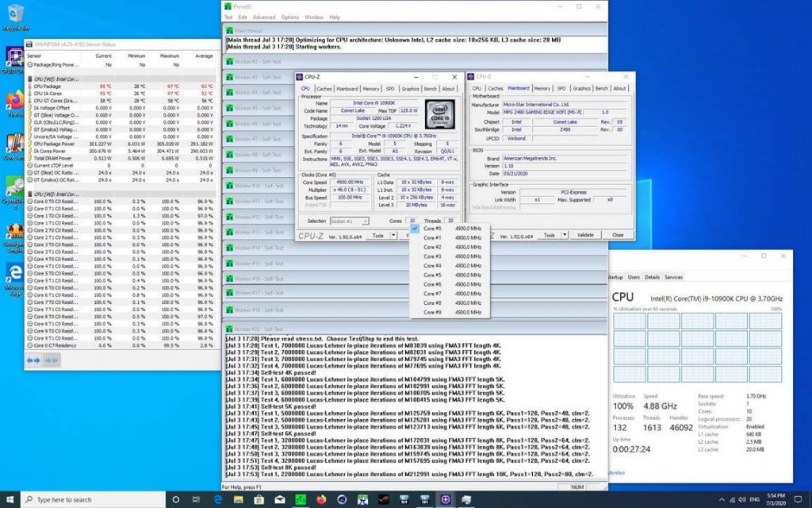Select Core #5 in the core clocks menu
Image resolution: width=812 pixels, height=508 pixels.
point(449,275)
